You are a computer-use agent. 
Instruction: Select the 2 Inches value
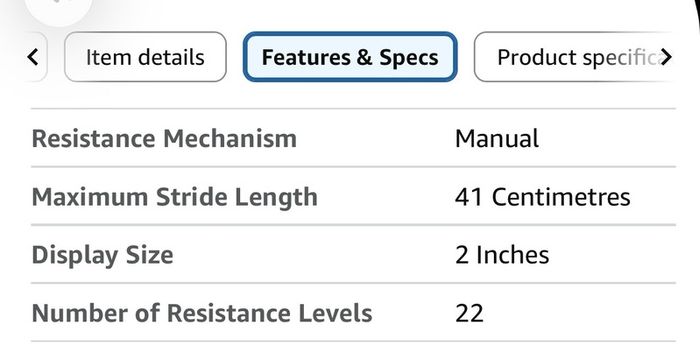tap(502, 255)
